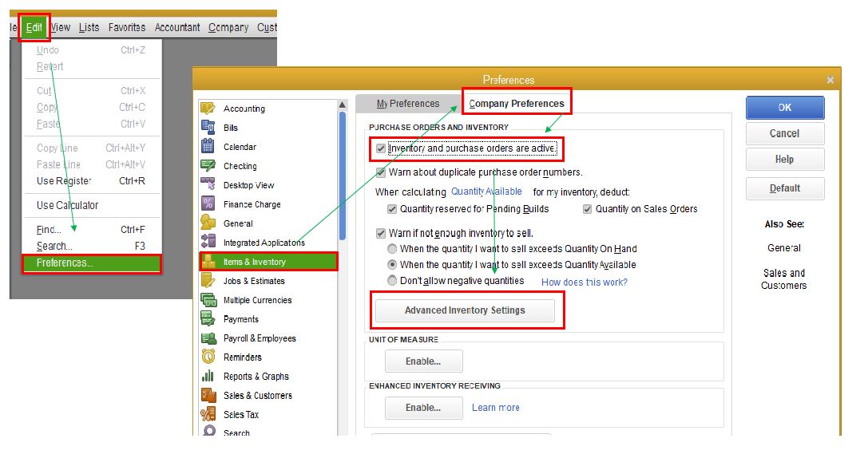Image resolution: width=868 pixels, height=462 pixels.
Task: Click the Quantity Available link
Action: pos(486,192)
